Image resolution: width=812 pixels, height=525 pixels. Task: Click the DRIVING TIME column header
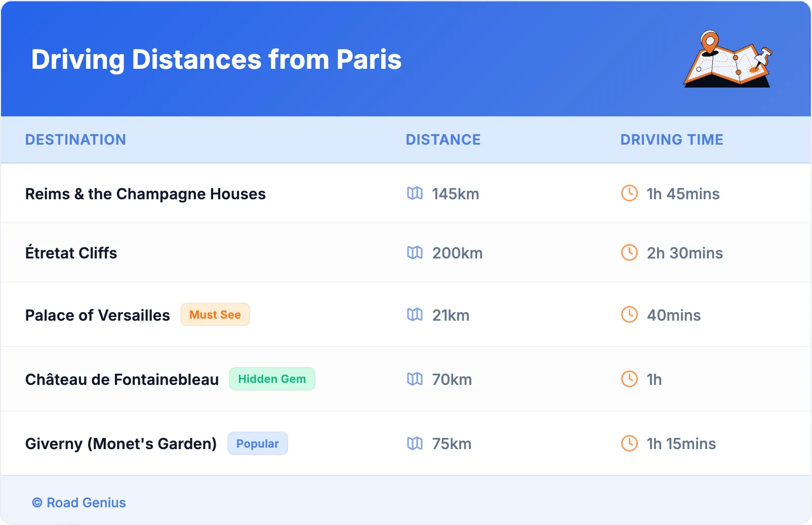[x=672, y=140]
